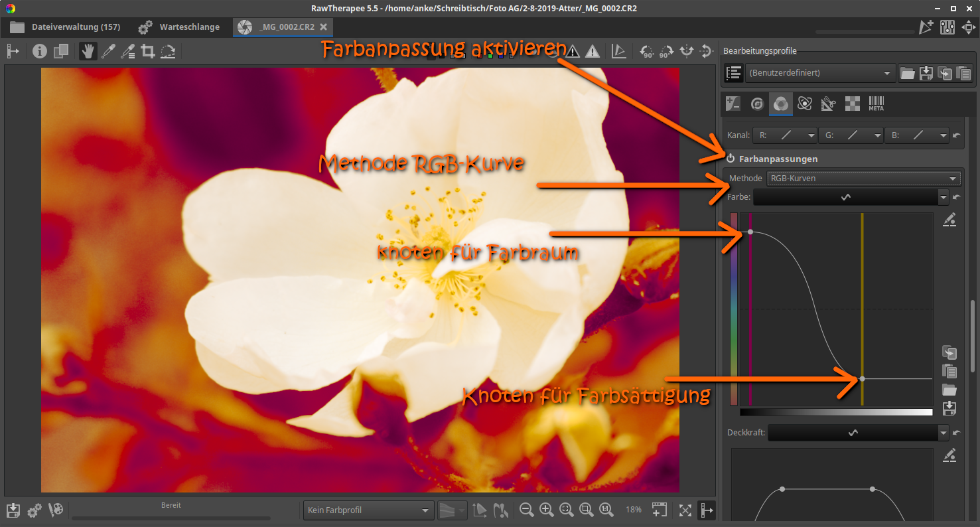Screen dimensions: 980x527
Task: Set preview zoom to 1:1
Action: pyautogui.click(x=606, y=510)
